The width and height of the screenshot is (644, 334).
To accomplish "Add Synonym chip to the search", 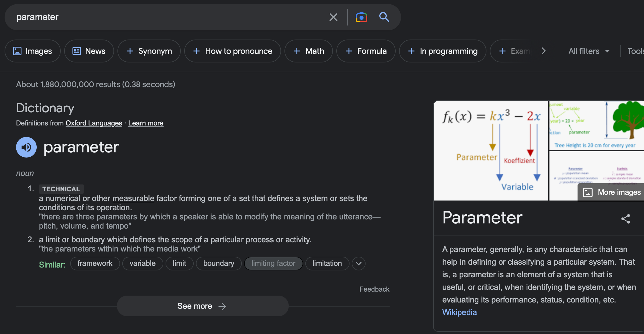I will pyautogui.click(x=149, y=51).
